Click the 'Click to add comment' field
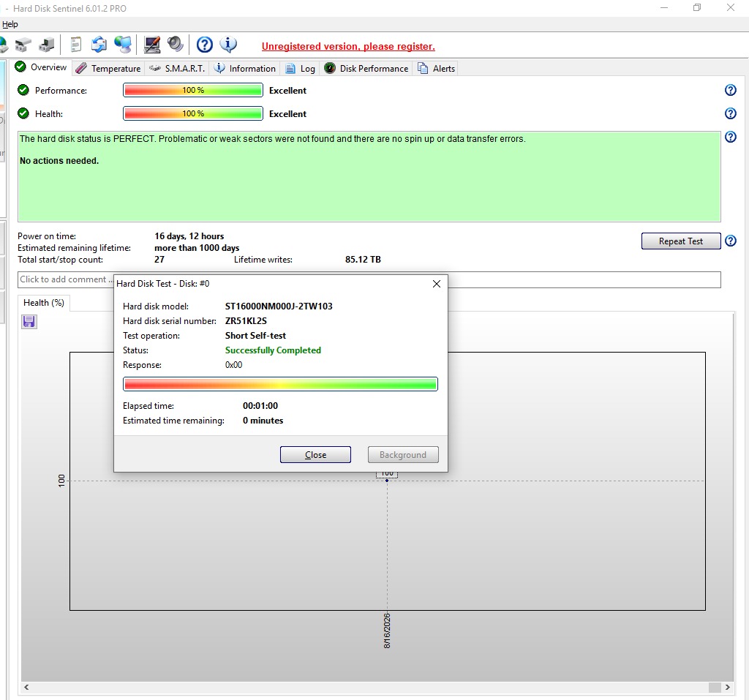The width and height of the screenshot is (749, 700). tap(369, 279)
